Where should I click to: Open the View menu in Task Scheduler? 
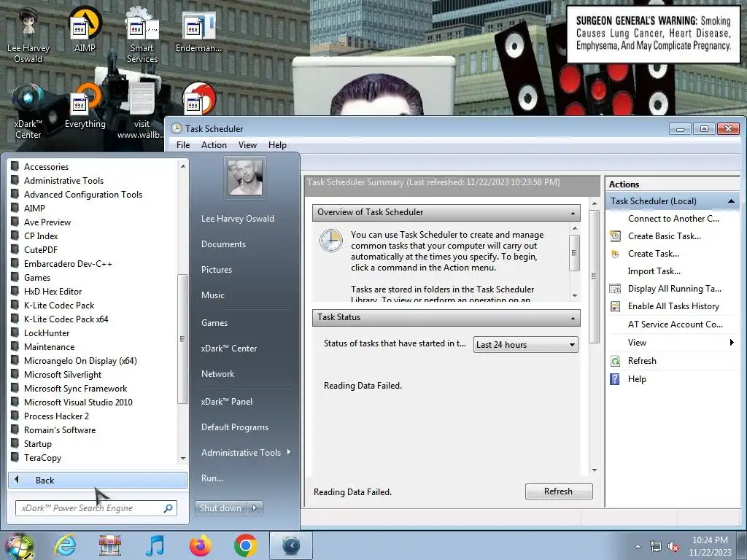247,145
